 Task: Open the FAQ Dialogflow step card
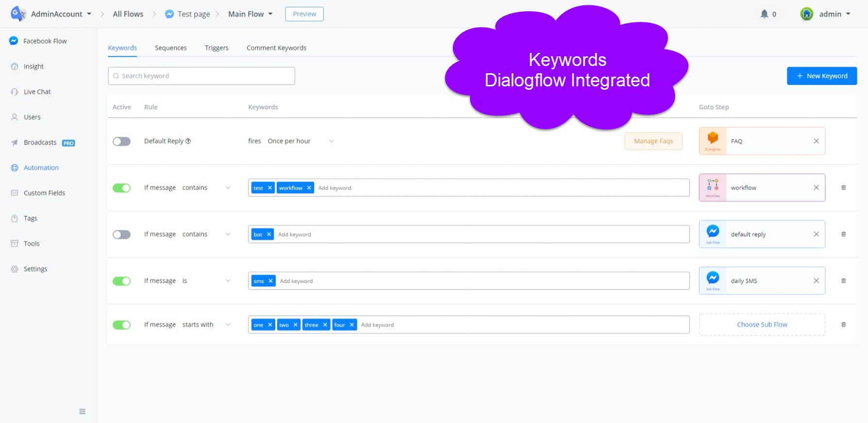[762, 141]
